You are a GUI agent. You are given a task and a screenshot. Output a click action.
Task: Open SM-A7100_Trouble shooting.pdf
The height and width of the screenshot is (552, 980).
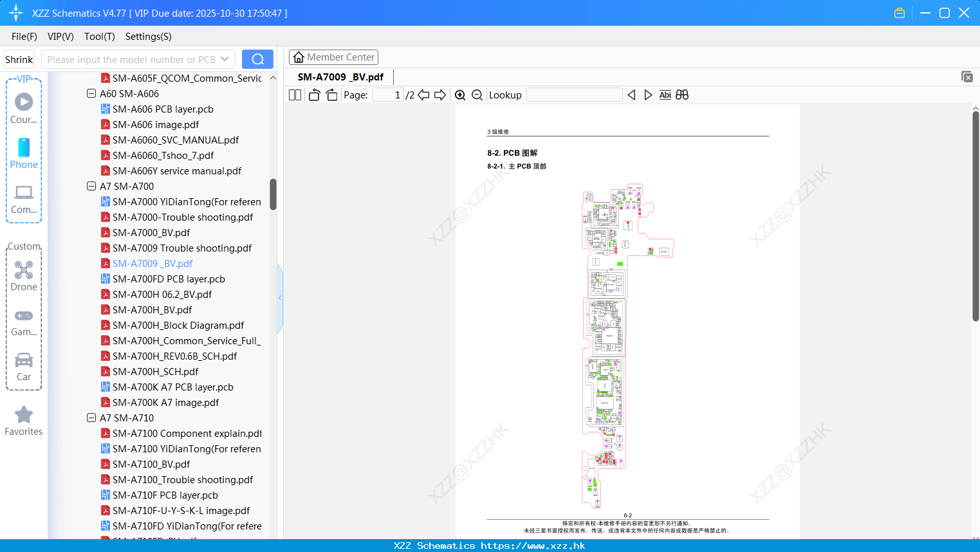point(183,479)
